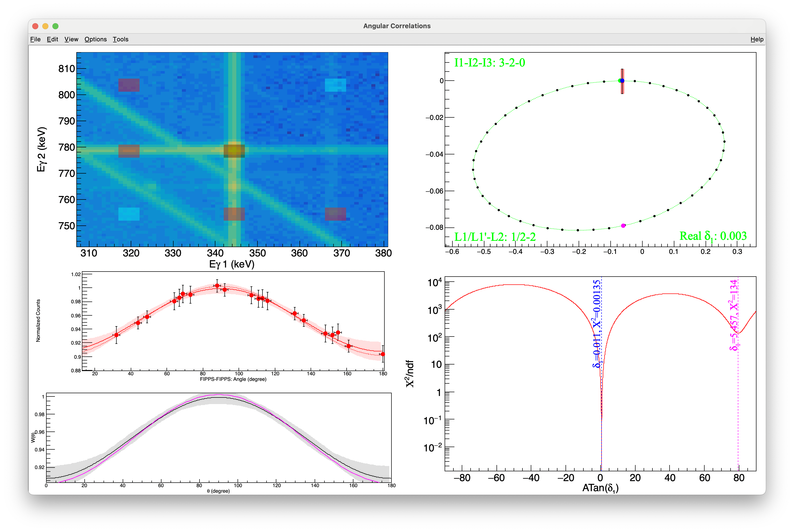Click the magenta marker at the ellipse bottom
The image size is (794, 532).
click(623, 226)
